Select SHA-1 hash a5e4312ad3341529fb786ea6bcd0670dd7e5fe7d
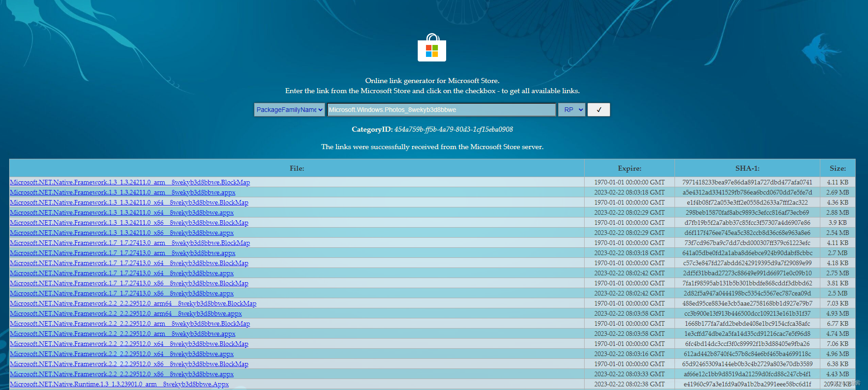Screen dimensions: 868x390 (x=747, y=192)
